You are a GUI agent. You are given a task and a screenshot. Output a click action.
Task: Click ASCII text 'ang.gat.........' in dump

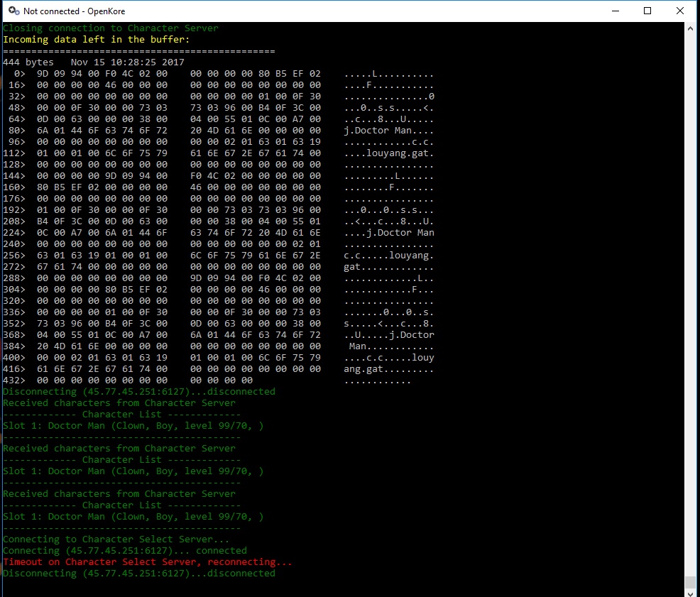click(389, 369)
